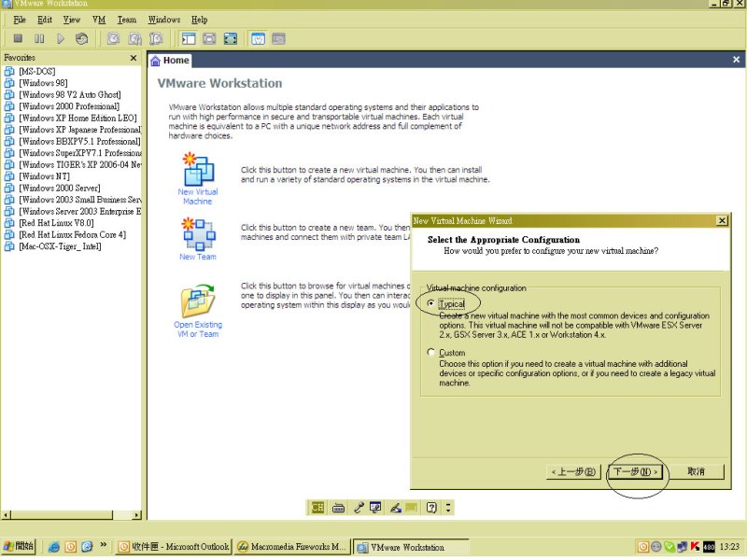Switch to the Home tab

170,61
